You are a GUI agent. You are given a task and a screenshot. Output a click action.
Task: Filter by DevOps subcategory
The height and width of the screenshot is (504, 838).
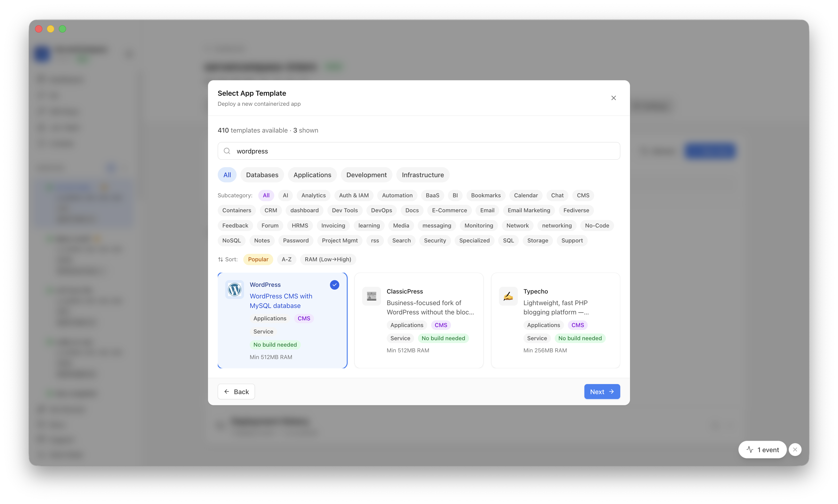pyautogui.click(x=381, y=210)
